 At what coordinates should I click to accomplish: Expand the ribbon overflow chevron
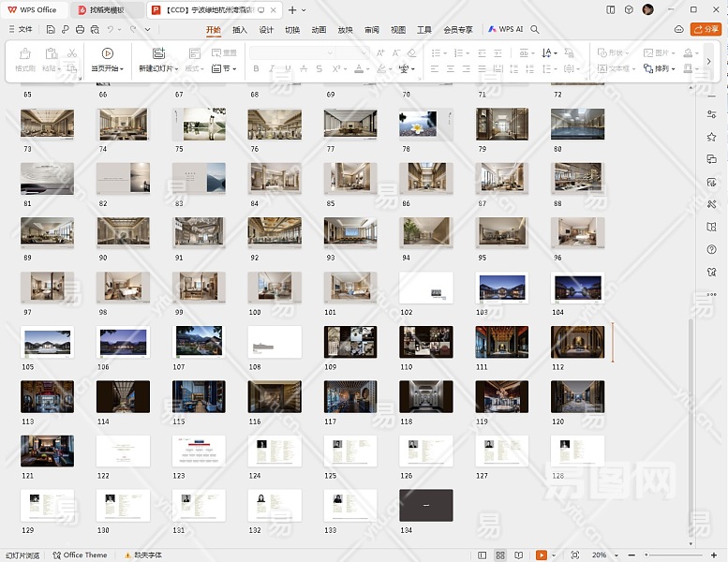[708, 61]
